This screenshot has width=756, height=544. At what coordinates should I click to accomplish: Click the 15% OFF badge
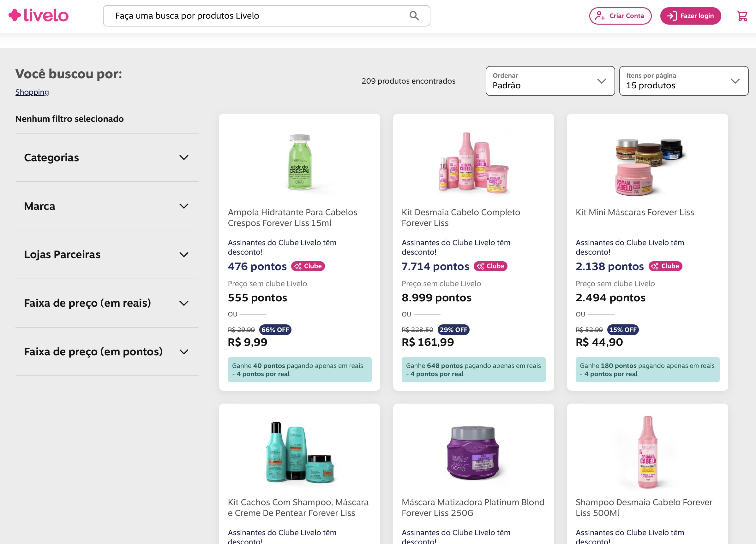click(x=623, y=330)
